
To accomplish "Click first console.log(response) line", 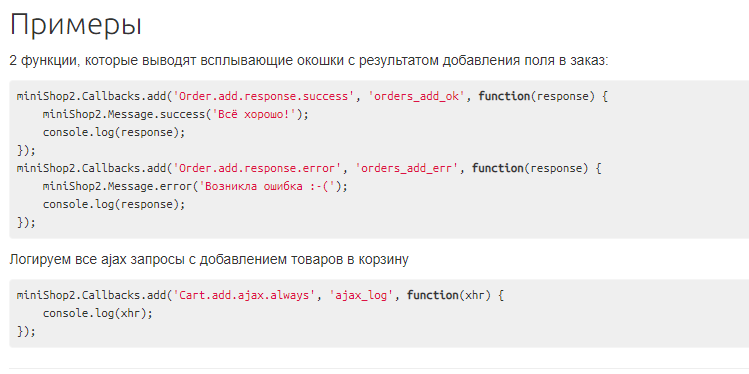I will point(114,132).
